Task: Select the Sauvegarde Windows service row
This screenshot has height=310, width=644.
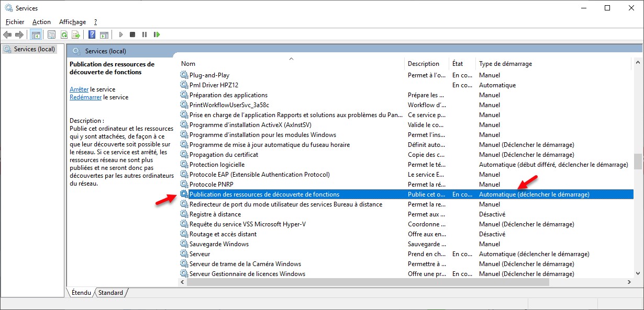Action: 219,244
